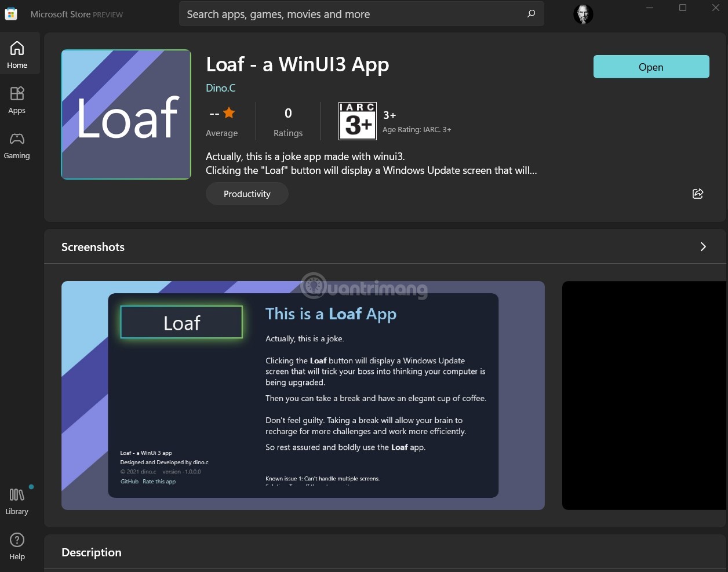Click the orange star rating icon

230,113
